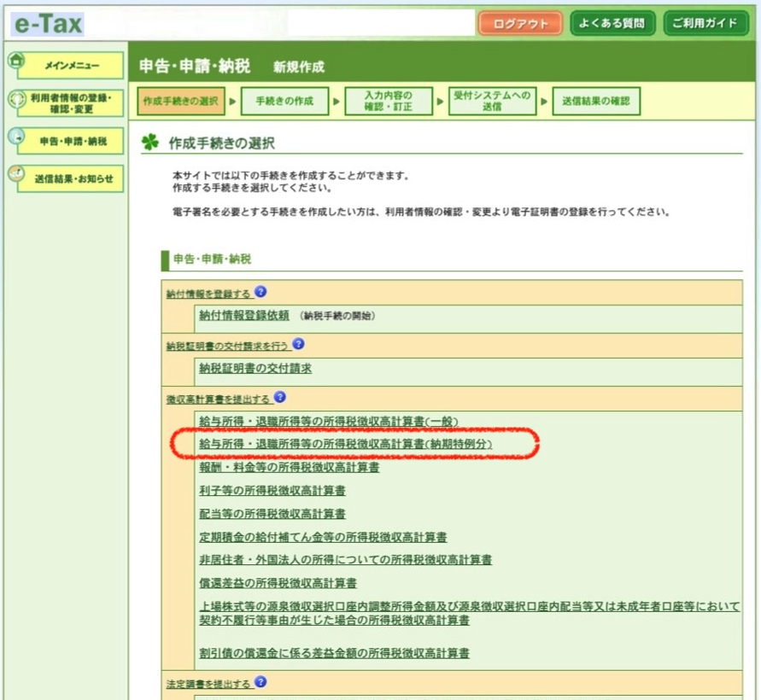Select the 作成手続きの選択 step
The width and height of the screenshot is (761, 700).
[x=180, y=101]
